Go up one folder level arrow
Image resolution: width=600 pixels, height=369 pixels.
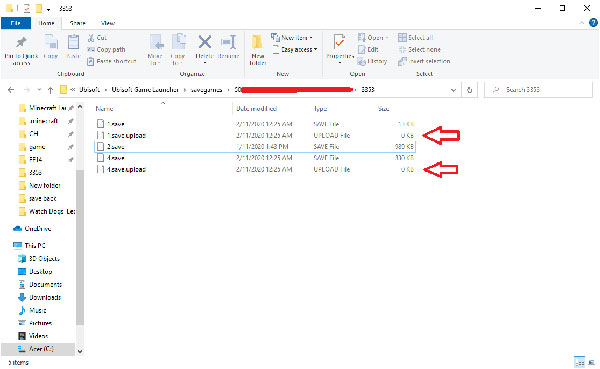[x=50, y=90]
